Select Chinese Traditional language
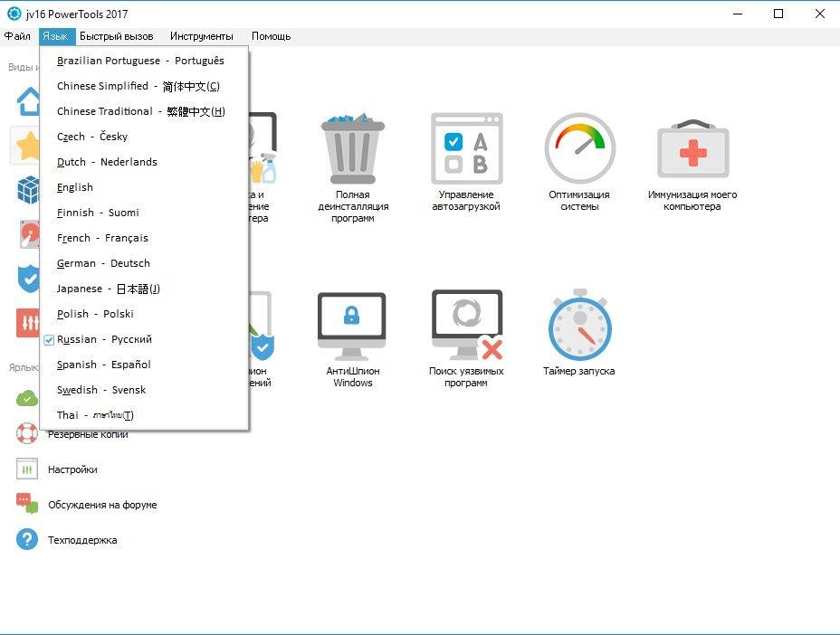 click(x=144, y=111)
